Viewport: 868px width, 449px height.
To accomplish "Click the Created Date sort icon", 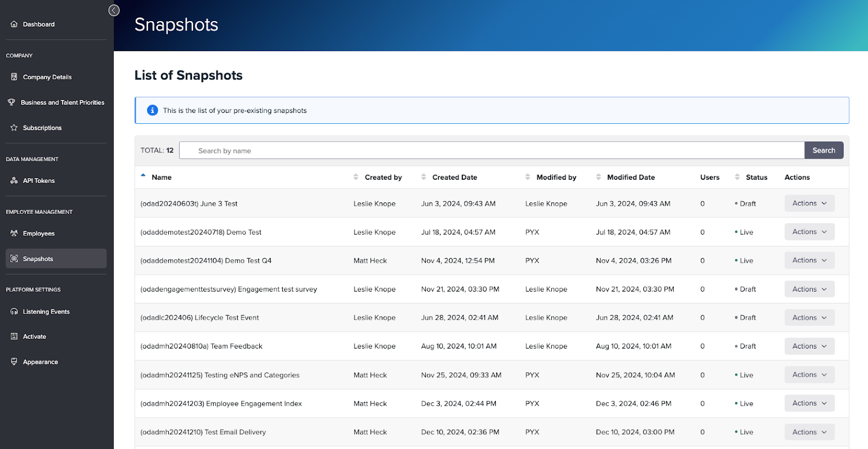I will 424,177.
